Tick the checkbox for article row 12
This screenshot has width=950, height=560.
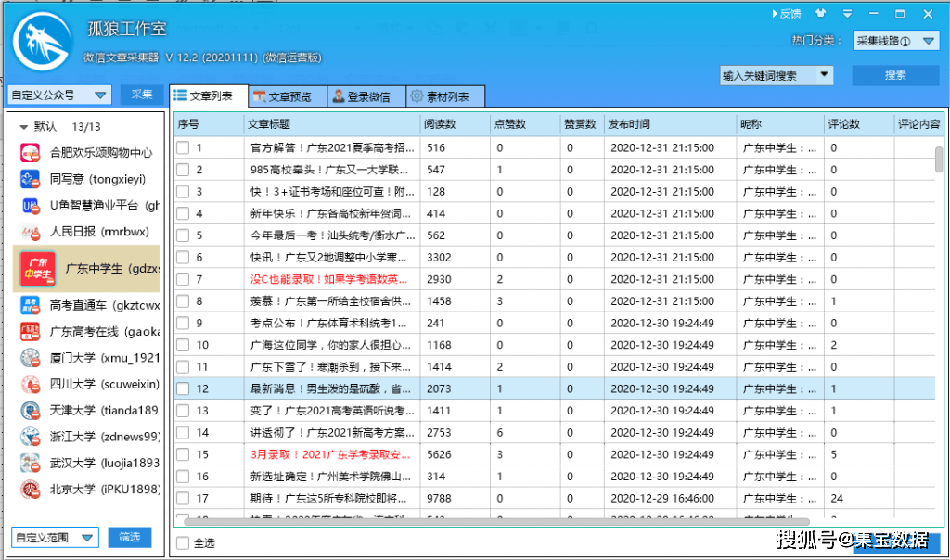[x=184, y=389]
